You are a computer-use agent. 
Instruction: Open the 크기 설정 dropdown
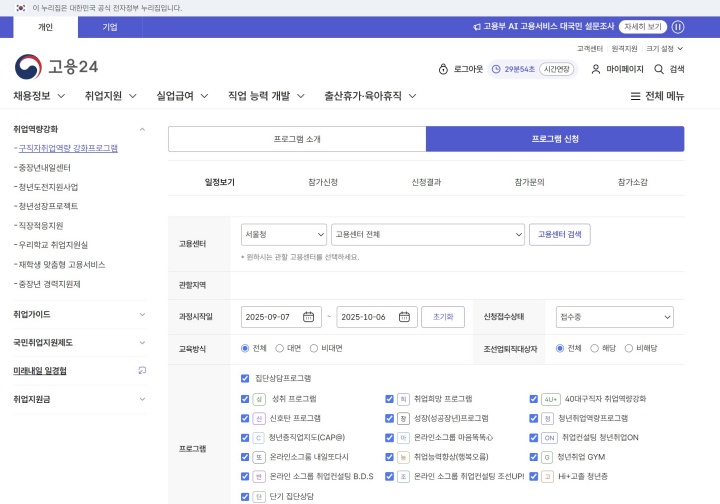click(664, 49)
